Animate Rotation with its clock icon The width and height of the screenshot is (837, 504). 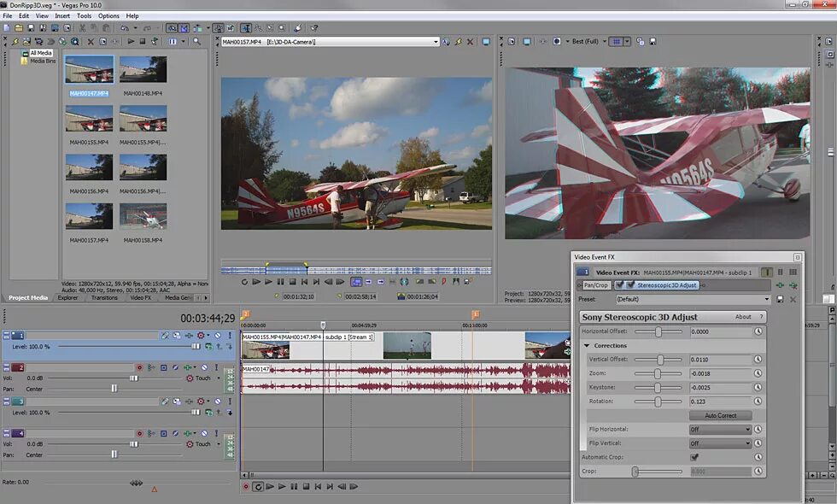click(758, 401)
